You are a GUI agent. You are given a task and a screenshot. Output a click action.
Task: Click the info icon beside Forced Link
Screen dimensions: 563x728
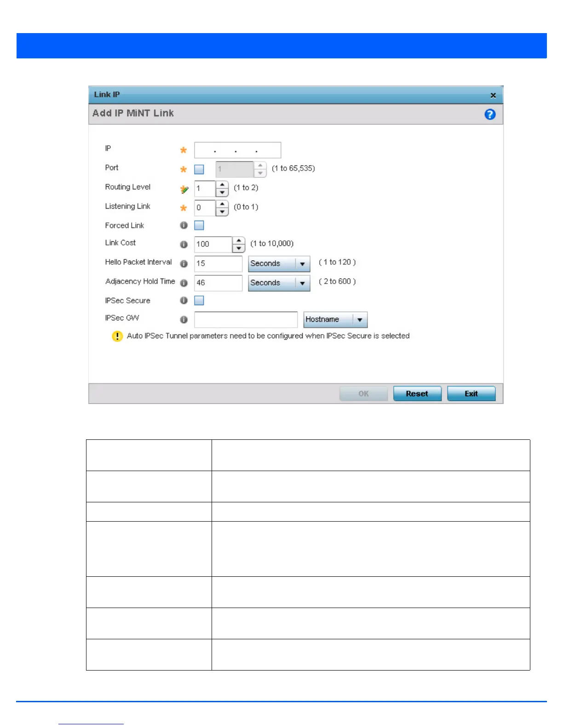pyautogui.click(x=184, y=225)
